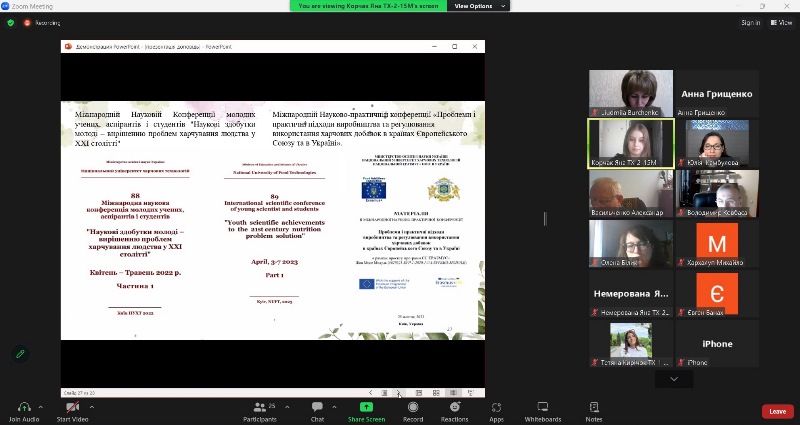Click the 89 International scientific conference cover
Image resolution: width=800 pixels, height=425 pixels.
click(274, 233)
